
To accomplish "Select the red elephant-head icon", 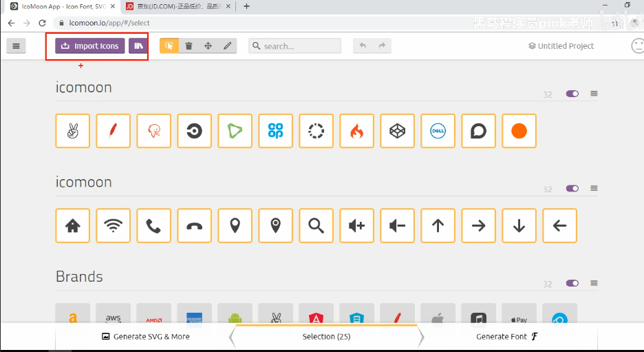I will pos(153,131).
